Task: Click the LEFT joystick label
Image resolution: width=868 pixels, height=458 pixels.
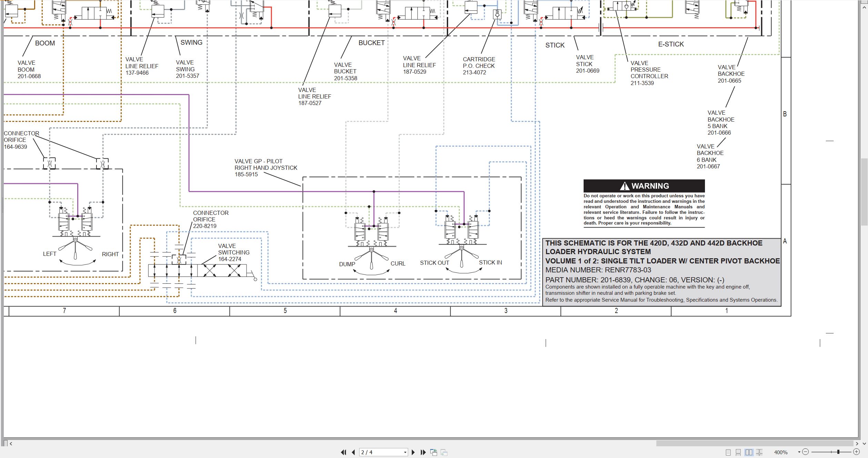Action: (x=50, y=254)
